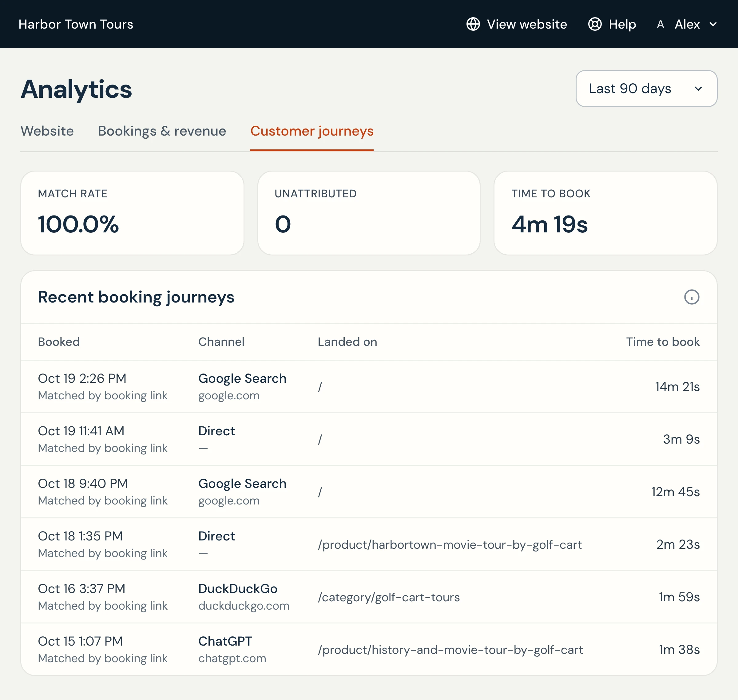
Task: Switch to the Website tab
Action: pyautogui.click(x=47, y=131)
